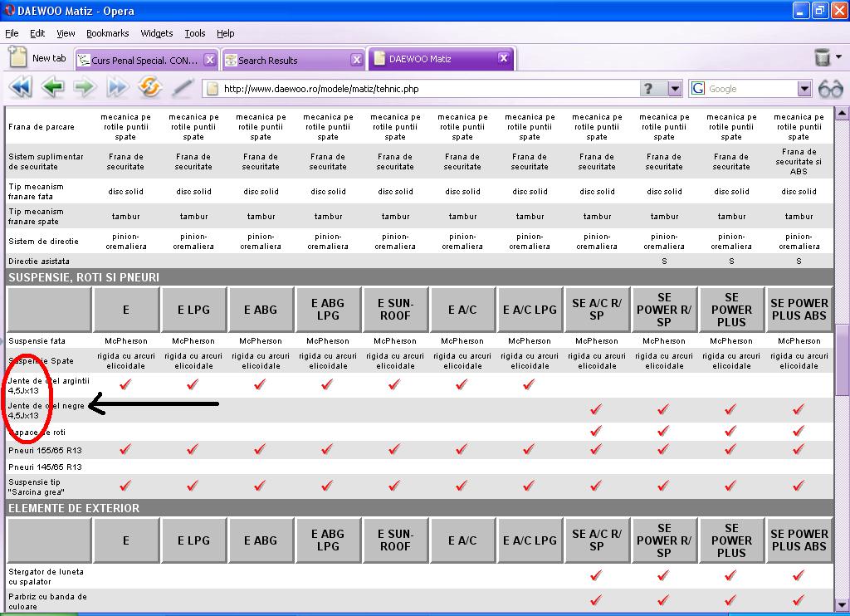Click the Parbriz cu banda de culoare label
Screen dimensions: 850x616
[47, 601]
